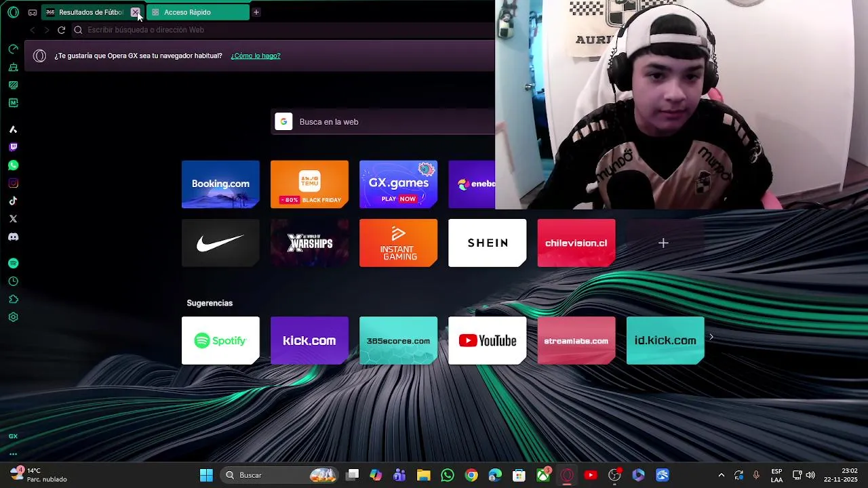Open Nike speed dial tile

point(220,243)
